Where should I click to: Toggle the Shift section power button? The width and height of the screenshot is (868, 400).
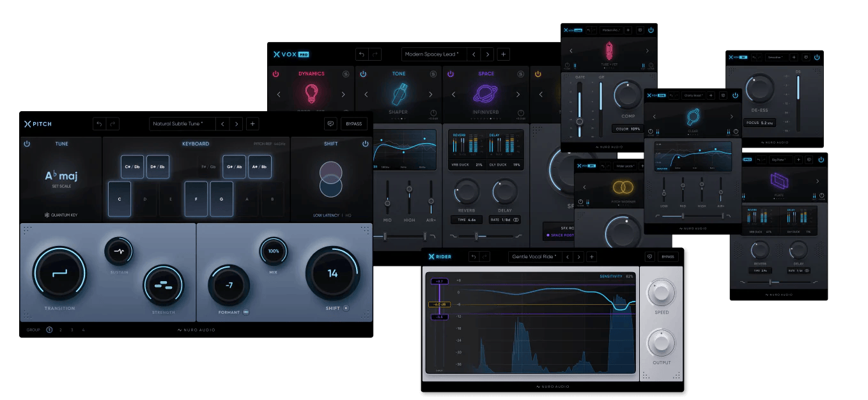click(x=366, y=144)
